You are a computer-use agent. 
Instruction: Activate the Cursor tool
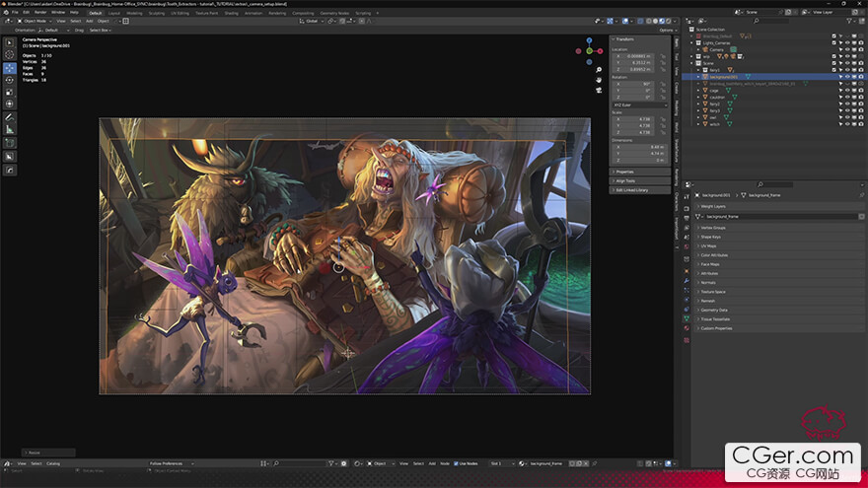click(x=10, y=55)
